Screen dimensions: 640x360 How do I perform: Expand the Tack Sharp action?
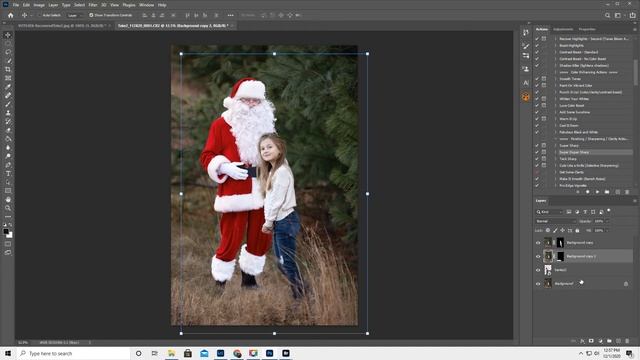pyautogui.click(x=556, y=159)
